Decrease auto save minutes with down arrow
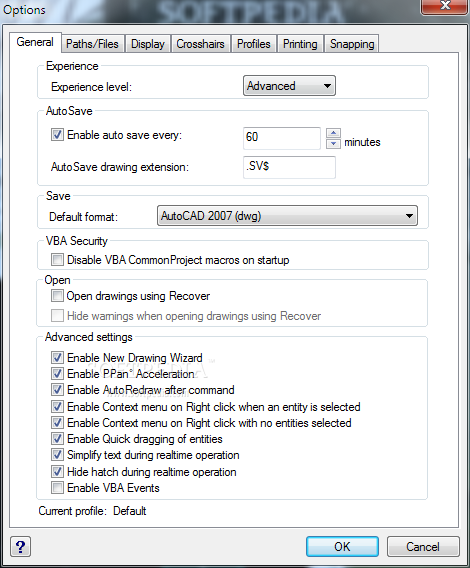The height and width of the screenshot is (568, 470). point(333,143)
